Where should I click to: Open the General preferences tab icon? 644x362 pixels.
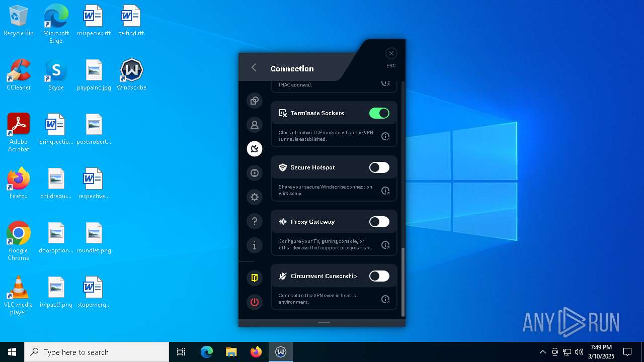(255, 101)
